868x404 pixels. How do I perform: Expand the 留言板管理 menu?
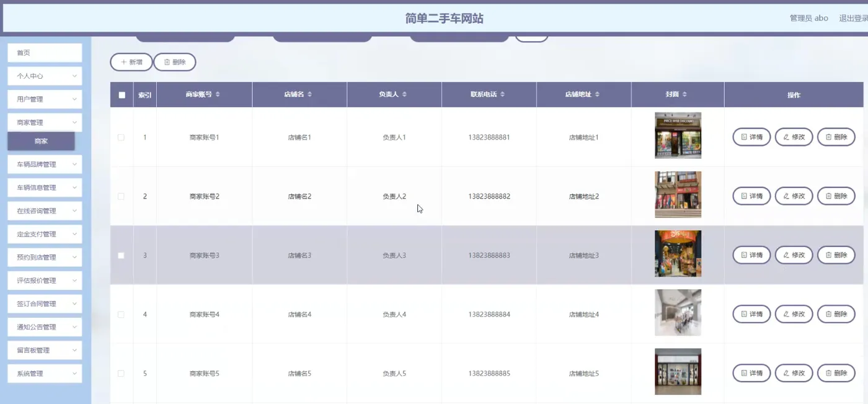[x=45, y=351]
